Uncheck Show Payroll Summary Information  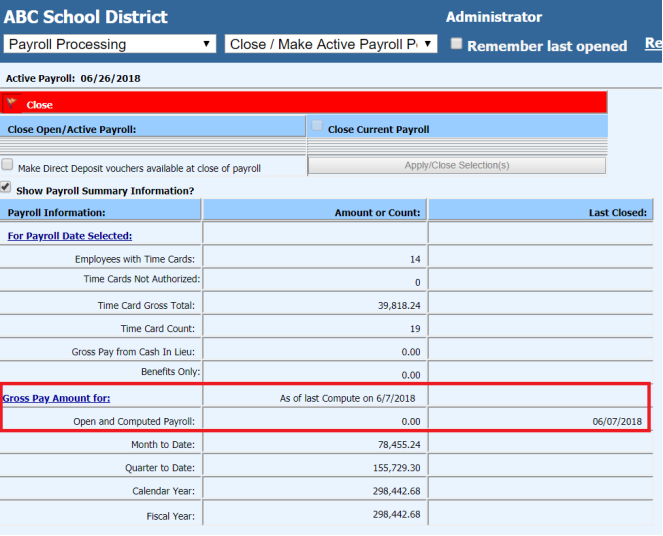tap(7, 188)
